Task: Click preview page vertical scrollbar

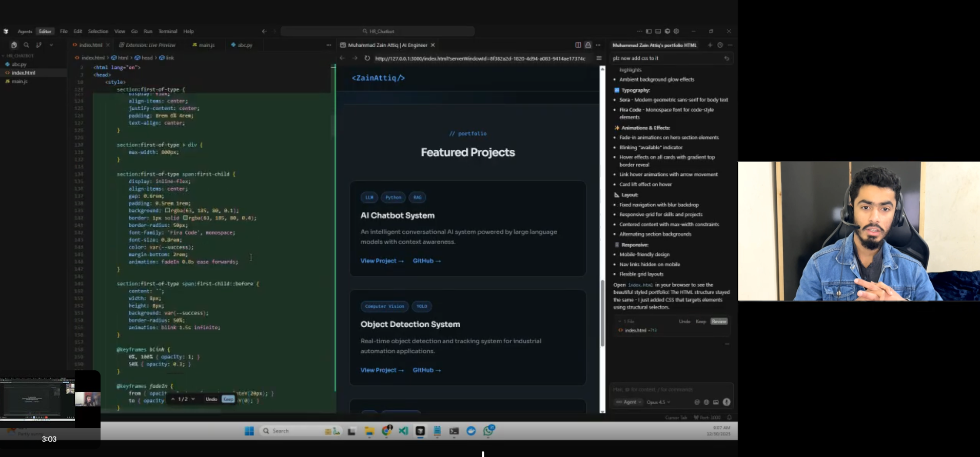Action: pos(602,313)
